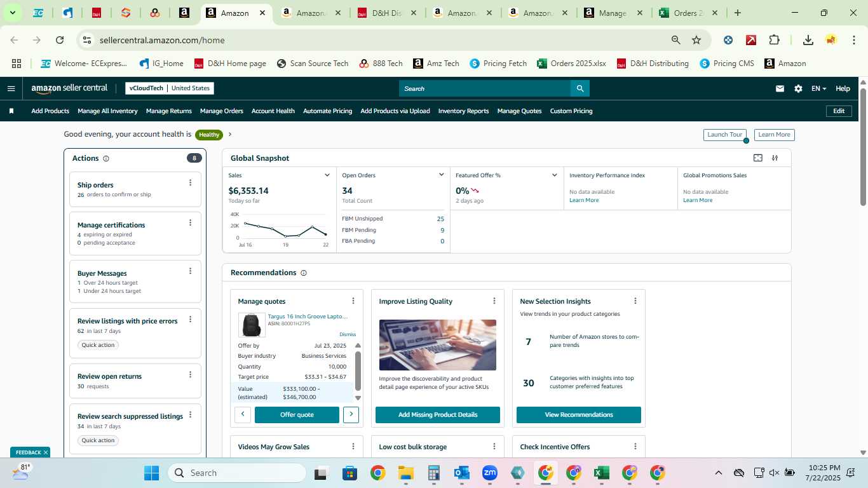Open Add Products in navigation bar
The height and width of the screenshot is (488, 868).
(x=50, y=111)
